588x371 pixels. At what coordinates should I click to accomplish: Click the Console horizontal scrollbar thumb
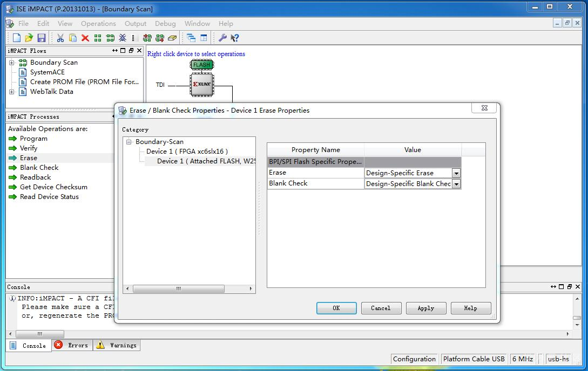(x=40, y=334)
